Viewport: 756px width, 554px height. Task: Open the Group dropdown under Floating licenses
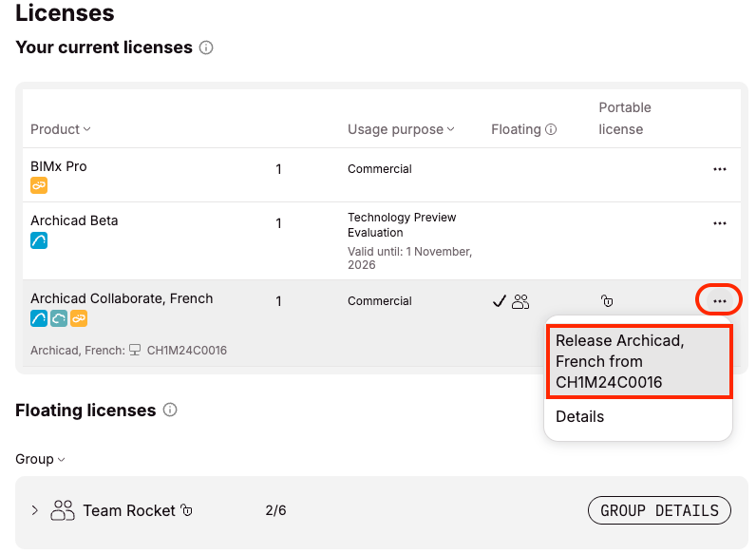coord(40,459)
